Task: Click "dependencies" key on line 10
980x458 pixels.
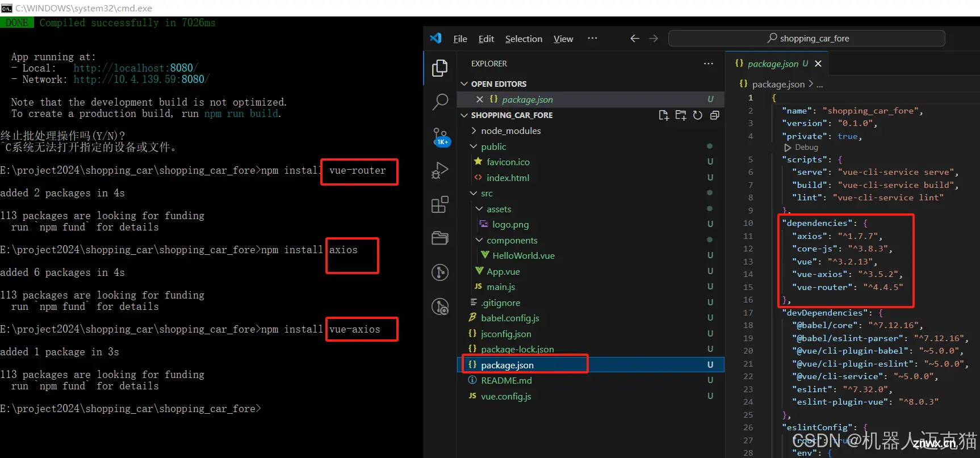Action: 816,223
